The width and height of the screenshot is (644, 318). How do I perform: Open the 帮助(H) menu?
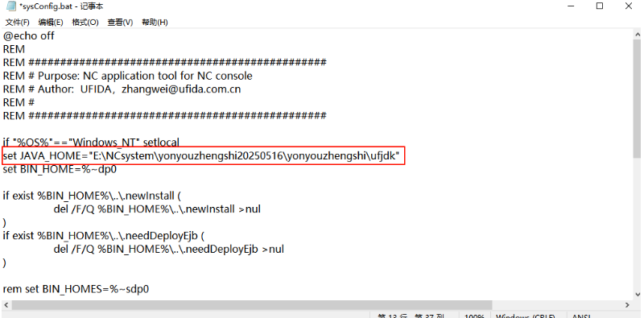coord(155,23)
